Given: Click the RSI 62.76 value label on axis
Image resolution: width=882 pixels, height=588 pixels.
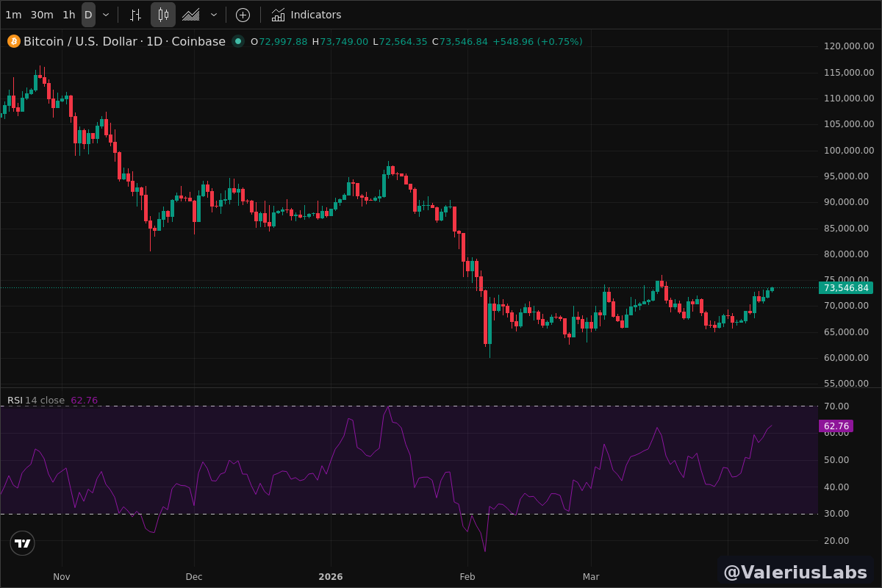Looking at the screenshot, I should coord(836,426).
